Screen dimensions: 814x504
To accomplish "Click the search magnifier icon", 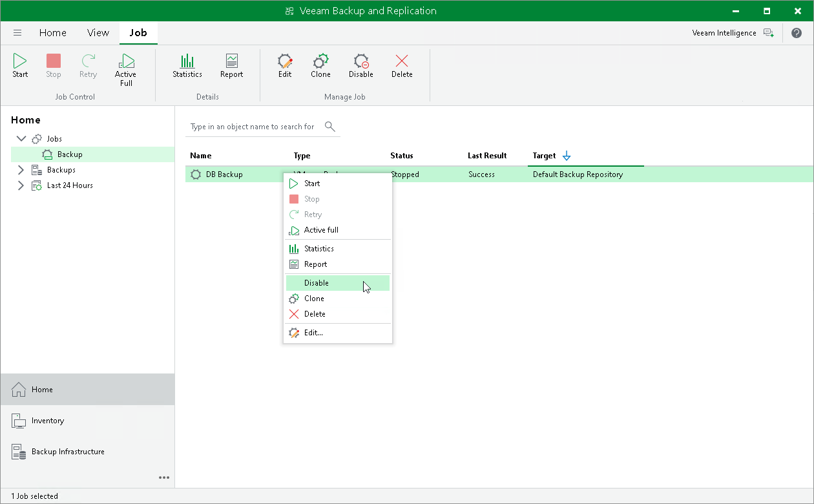I will click(330, 127).
